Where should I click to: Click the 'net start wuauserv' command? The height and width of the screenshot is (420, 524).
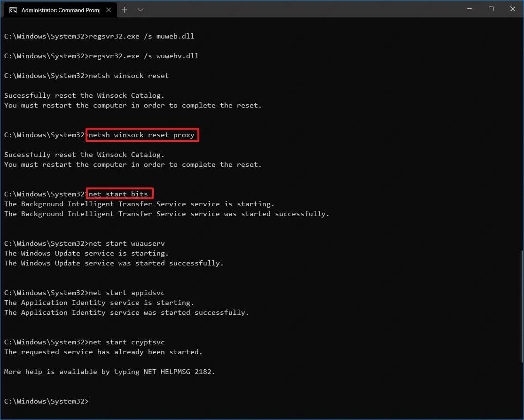[127, 243]
